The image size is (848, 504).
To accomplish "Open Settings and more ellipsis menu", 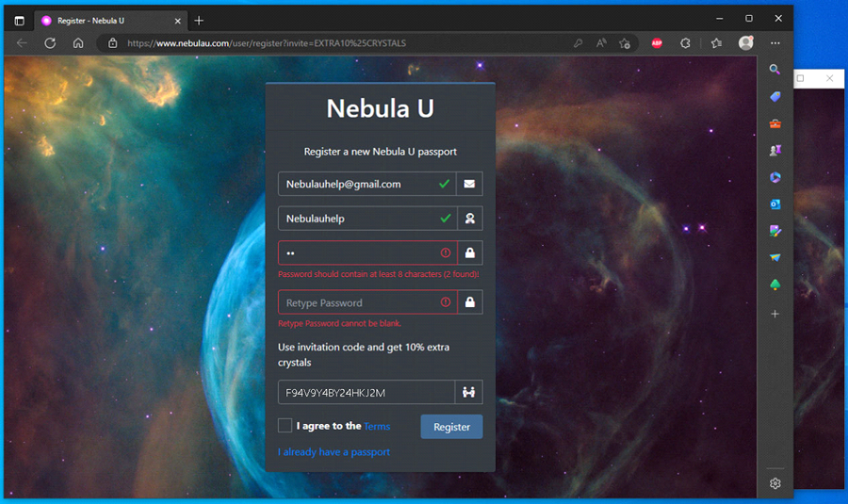I will (x=775, y=43).
